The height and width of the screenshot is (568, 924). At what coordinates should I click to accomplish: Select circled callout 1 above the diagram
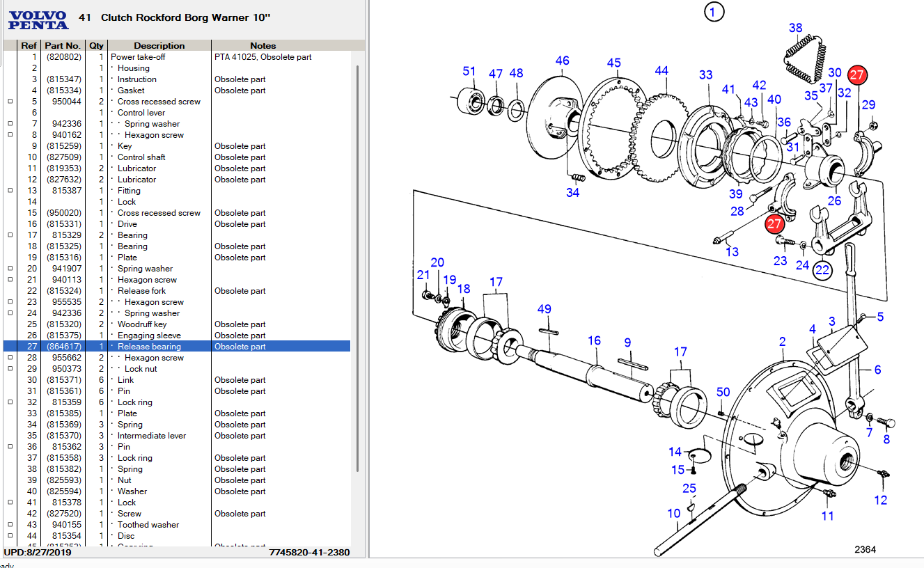pos(714,11)
